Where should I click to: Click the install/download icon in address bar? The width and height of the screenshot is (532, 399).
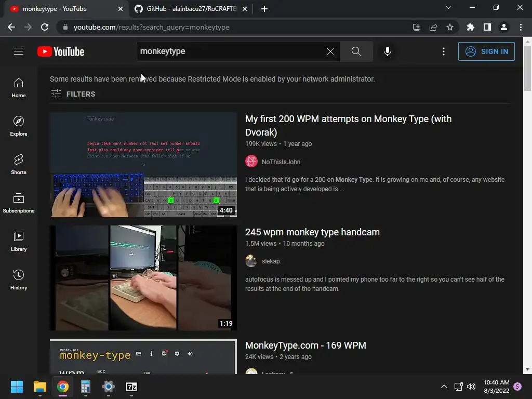[x=417, y=27]
